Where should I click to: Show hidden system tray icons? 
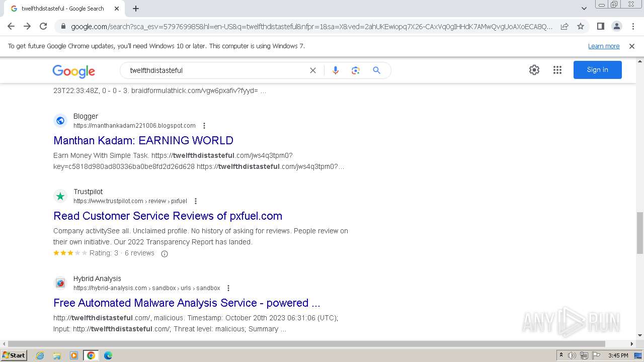561,355
